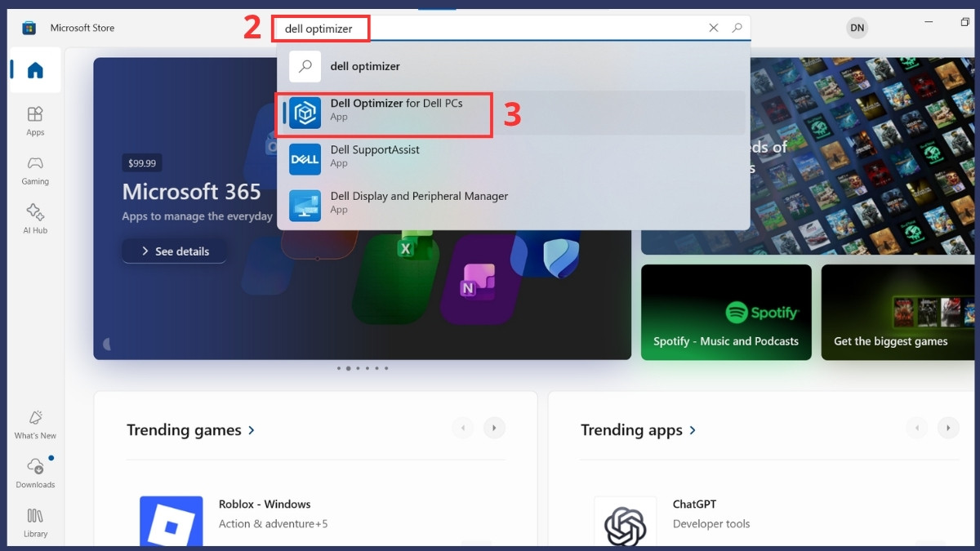Expand Trending apps with its chevron

point(693,430)
